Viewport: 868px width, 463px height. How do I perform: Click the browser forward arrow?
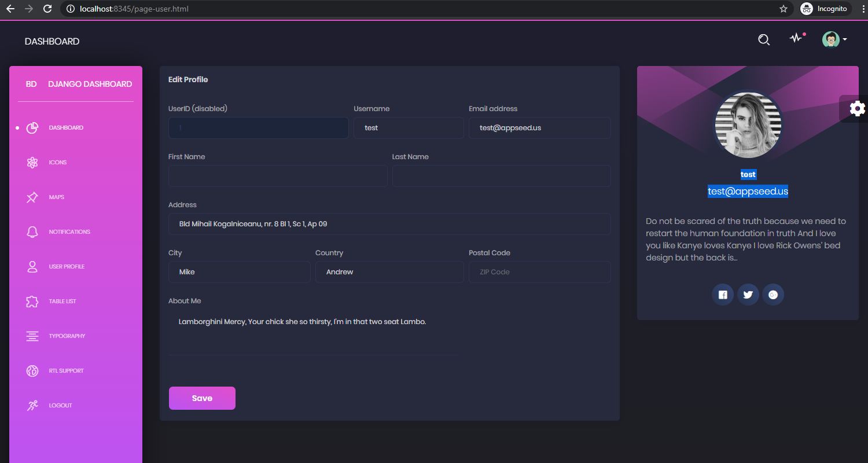tap(29, 9)
